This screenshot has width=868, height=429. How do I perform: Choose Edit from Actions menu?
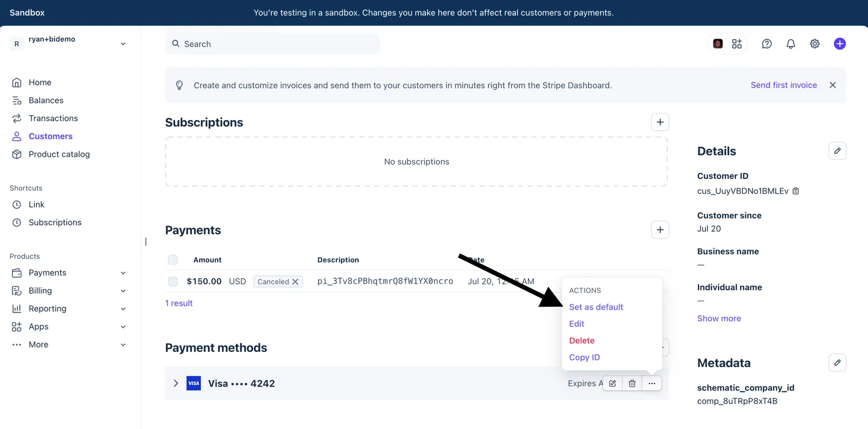577,324
